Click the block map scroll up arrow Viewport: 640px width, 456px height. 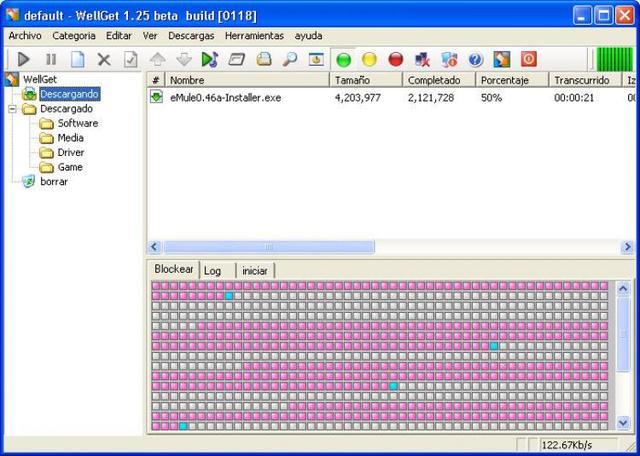click(623, 289)
